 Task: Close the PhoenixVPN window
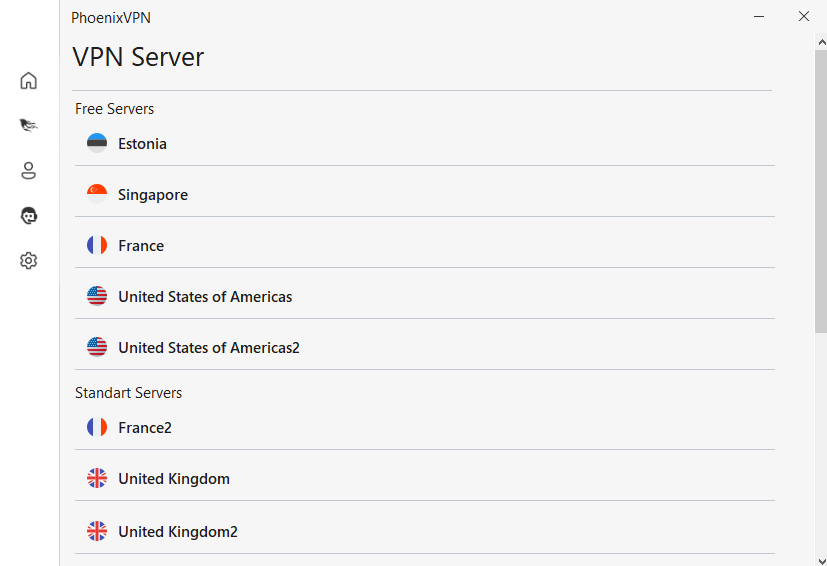coord(803,17)
